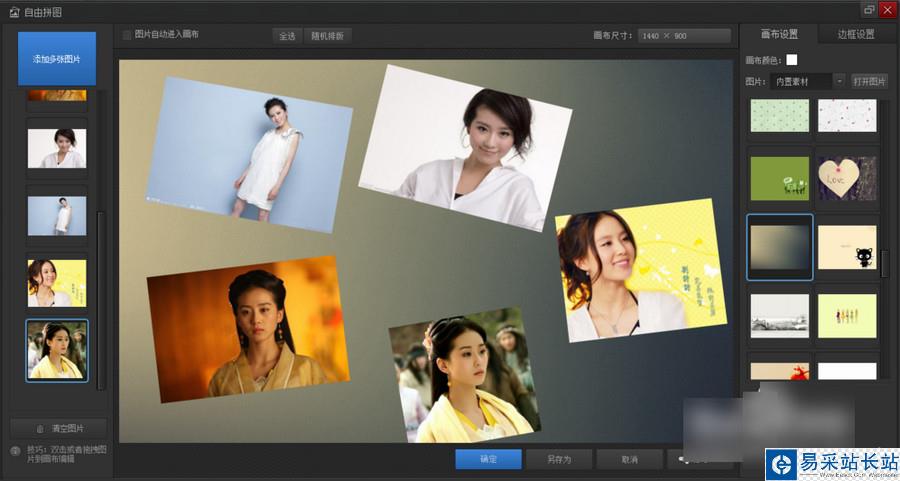Click the 取消 button
Image resolution: width=900 pixels, height=481 pixels.
pyautogui.click(x=630, y=459)
